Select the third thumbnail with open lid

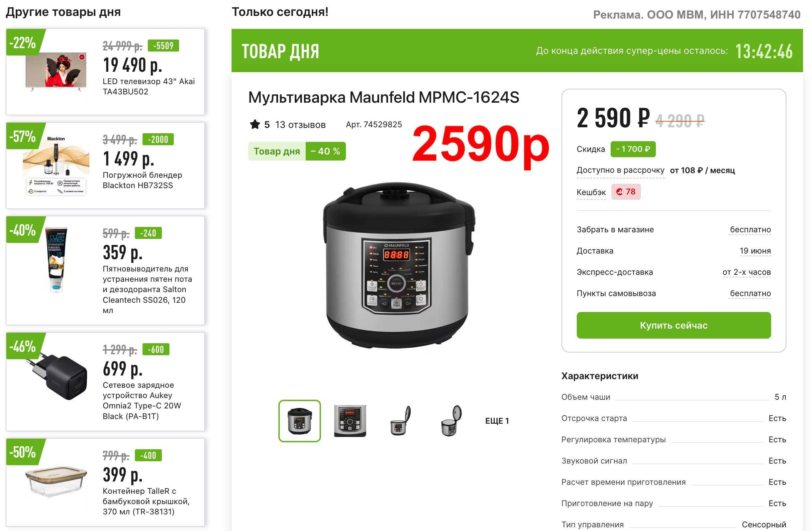400,421
